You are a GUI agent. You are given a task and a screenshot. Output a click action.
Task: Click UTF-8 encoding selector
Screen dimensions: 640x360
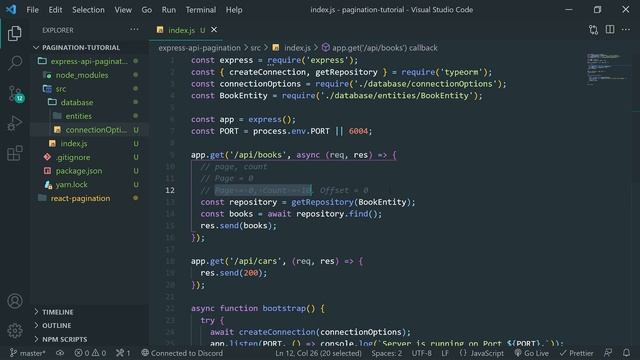(422, 353)
